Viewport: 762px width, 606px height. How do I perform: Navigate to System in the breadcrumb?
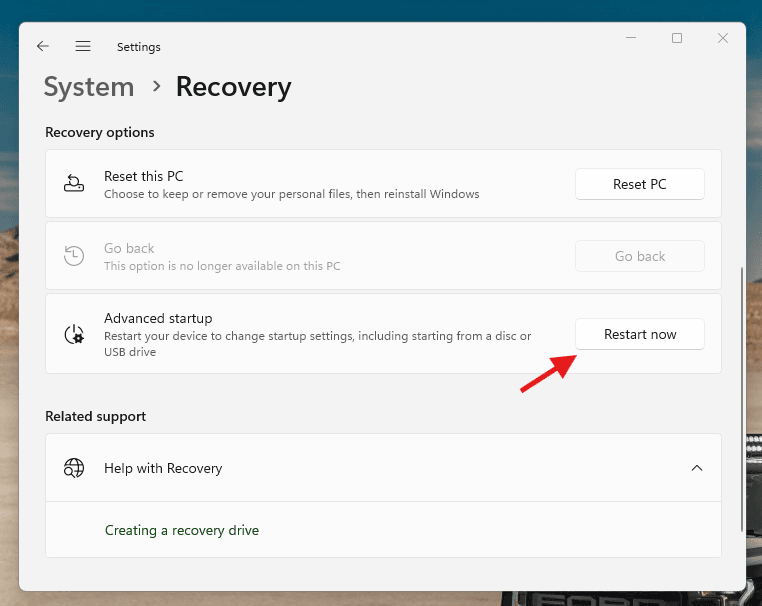pos(89,87)
